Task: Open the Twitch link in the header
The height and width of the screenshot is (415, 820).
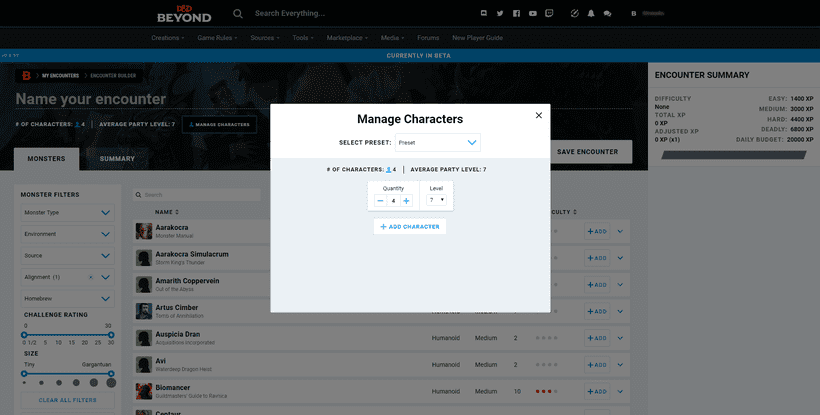Action: coord(549,14)
